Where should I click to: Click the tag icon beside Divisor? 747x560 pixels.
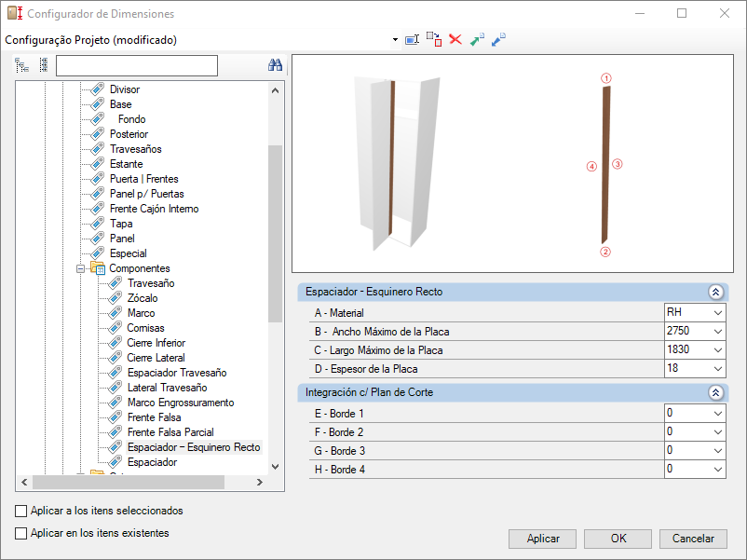98,89
